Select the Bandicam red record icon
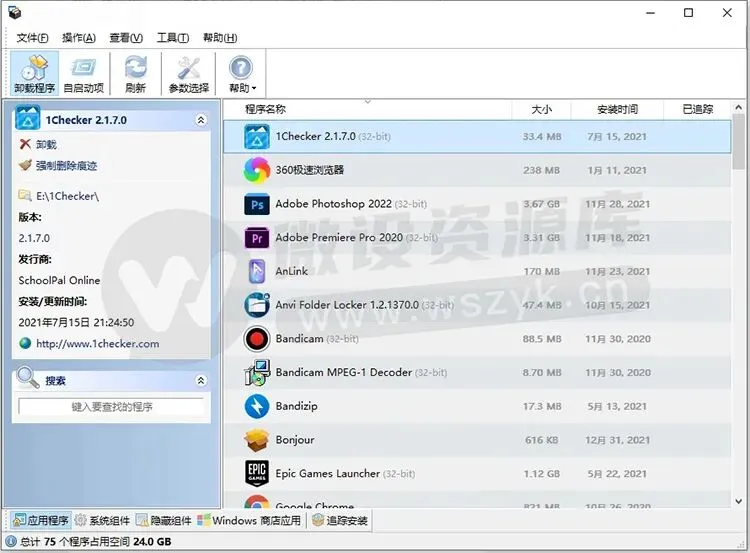 257,339
